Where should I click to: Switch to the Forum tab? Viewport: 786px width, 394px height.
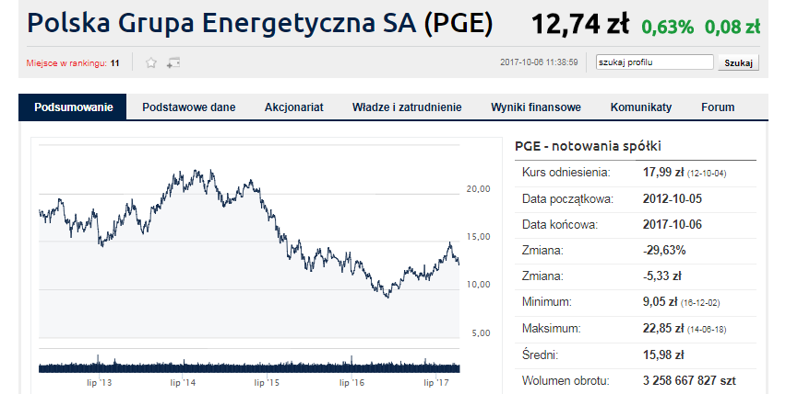tap(718, 107)
